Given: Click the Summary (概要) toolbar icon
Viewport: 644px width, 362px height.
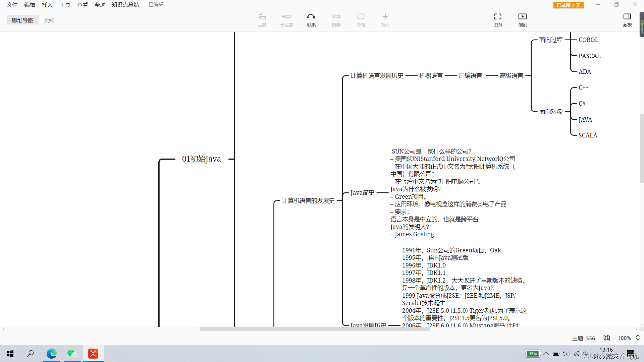Looking at the screenshot, I should pos(336,20).
